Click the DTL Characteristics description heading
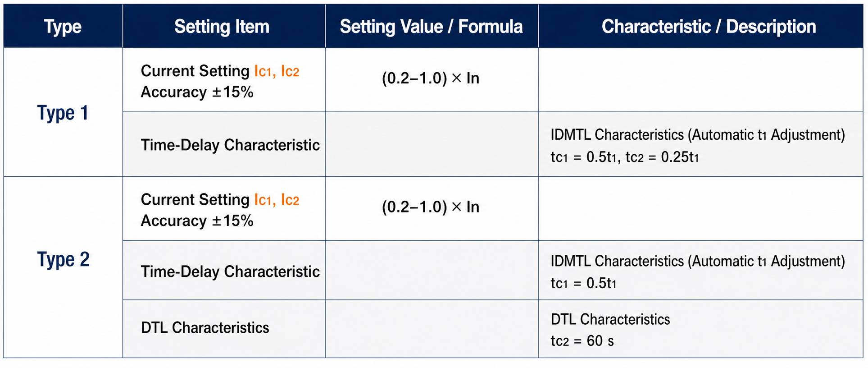868x368 pixels. pos(610,319)
